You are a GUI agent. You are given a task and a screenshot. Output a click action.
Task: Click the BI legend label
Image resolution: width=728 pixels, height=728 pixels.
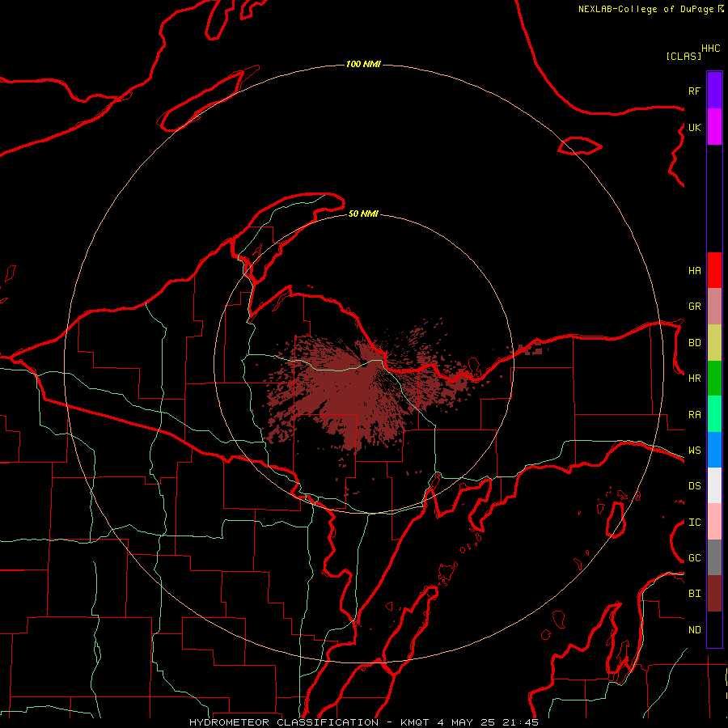coord(694,594)
